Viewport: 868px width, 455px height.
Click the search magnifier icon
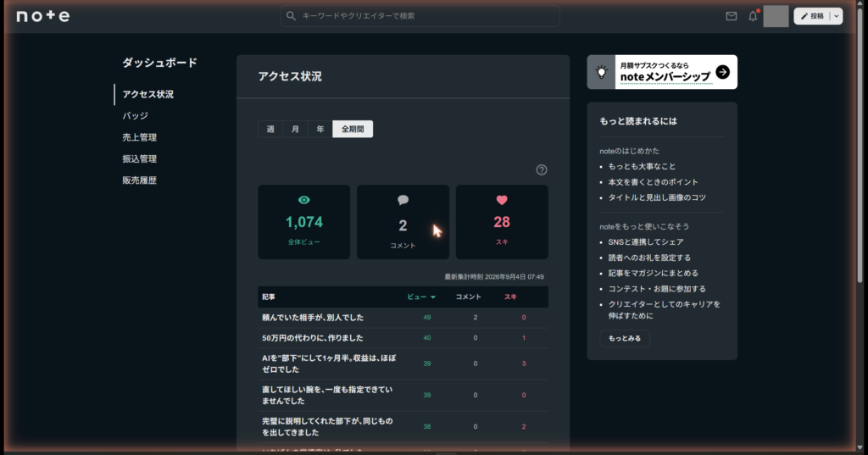point(292,16)
